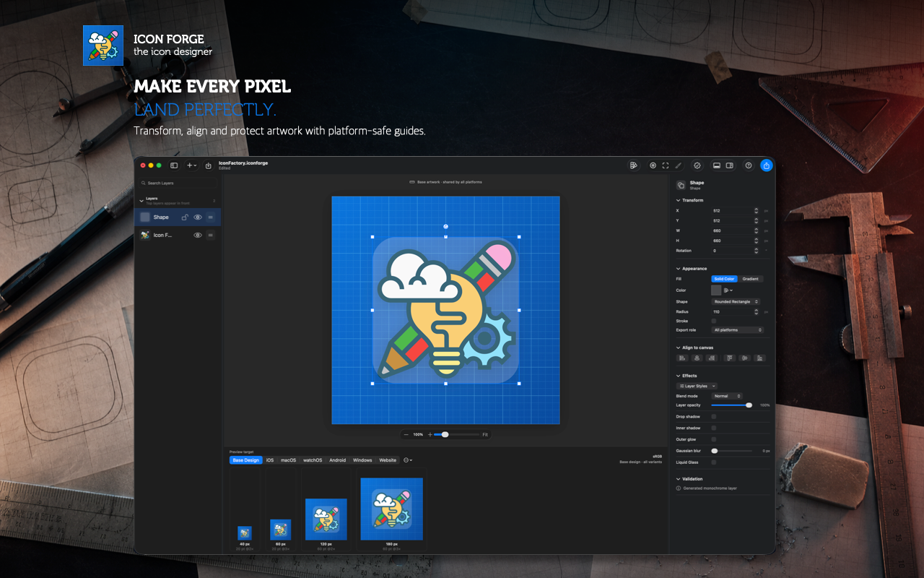The height and width of the screenshot is (578, 924).
Task: Click the blue export share button
Action: coord(767,165)
